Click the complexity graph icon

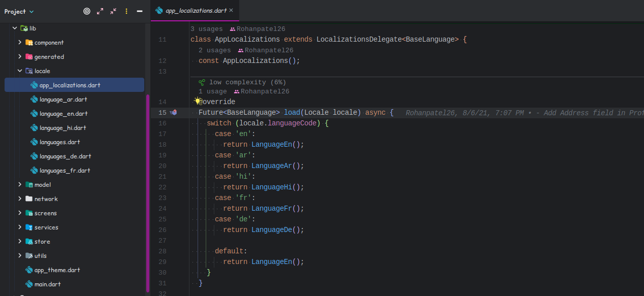pyautogui.click(x=202, y=82)
